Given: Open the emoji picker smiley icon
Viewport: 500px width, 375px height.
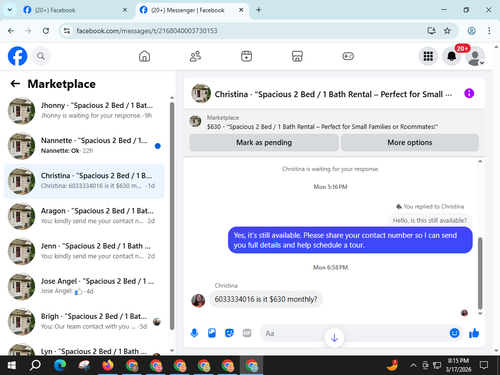Looking at the screenshot, I should [454, 333].
